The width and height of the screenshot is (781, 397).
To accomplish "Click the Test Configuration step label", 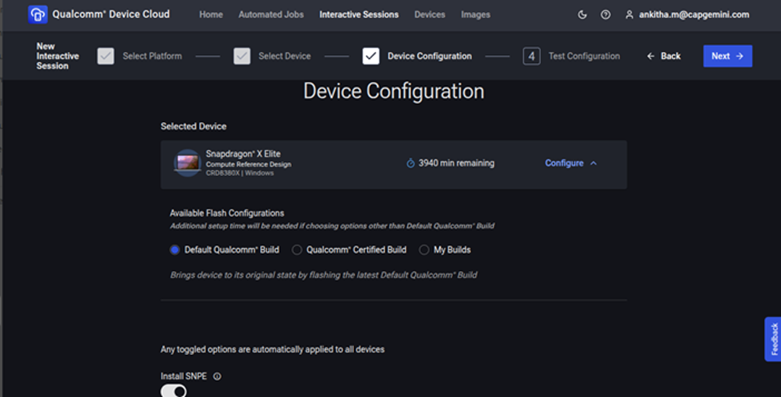I will 584,56.
